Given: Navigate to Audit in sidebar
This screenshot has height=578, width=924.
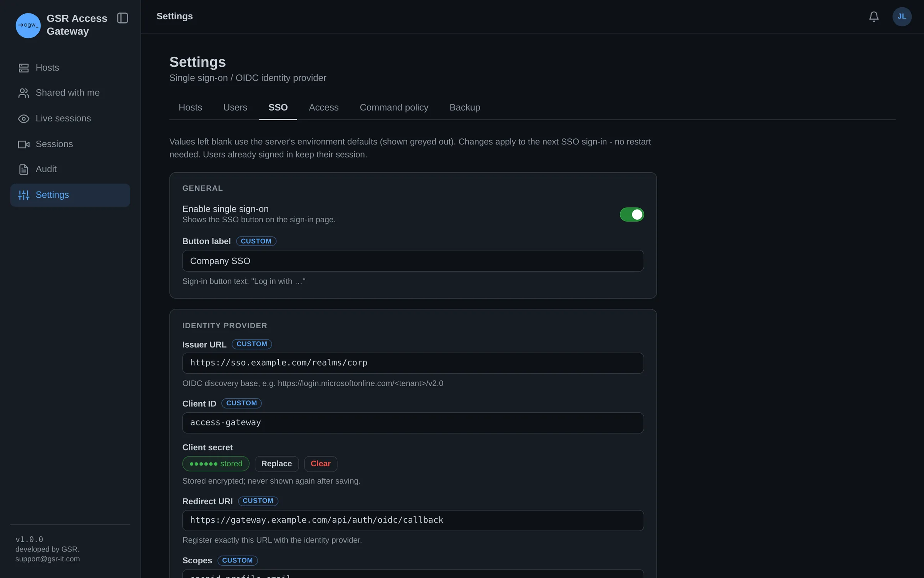Looking at the screenshot, I should [x=70, y=169].
